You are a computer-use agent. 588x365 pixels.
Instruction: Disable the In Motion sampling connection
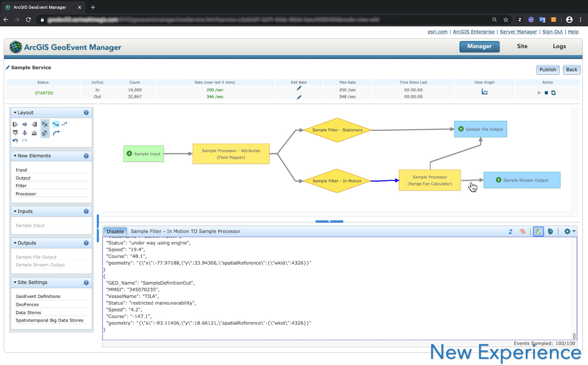pos(115,231)
